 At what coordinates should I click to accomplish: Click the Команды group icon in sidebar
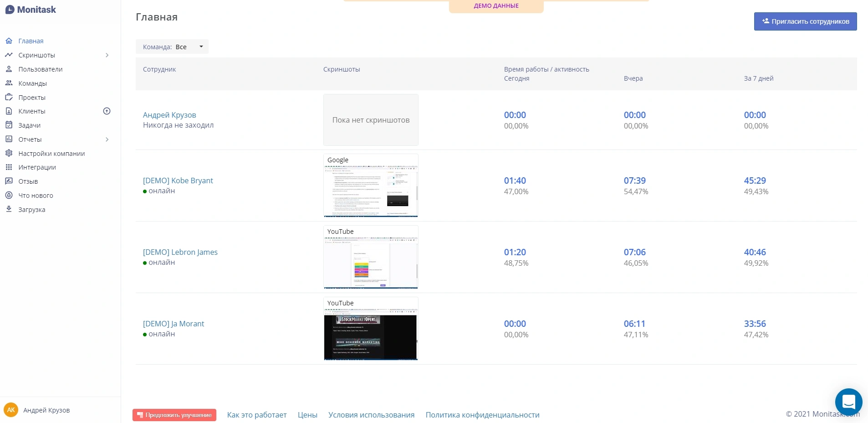9,83
